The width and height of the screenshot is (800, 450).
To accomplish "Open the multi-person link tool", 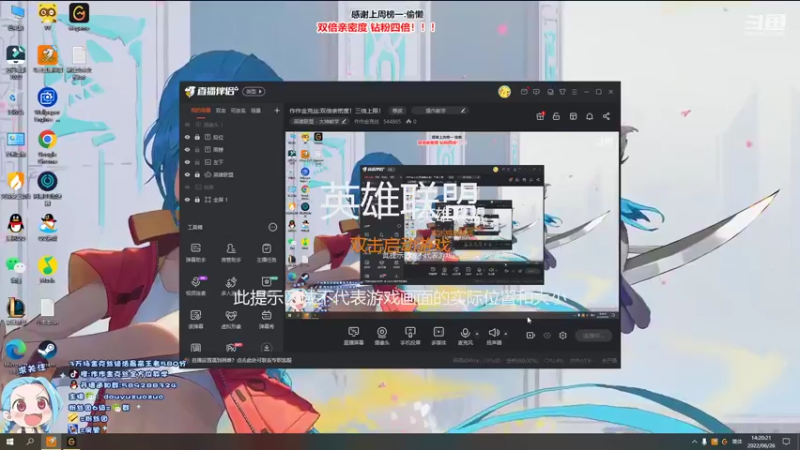I will tap(231, 286).
